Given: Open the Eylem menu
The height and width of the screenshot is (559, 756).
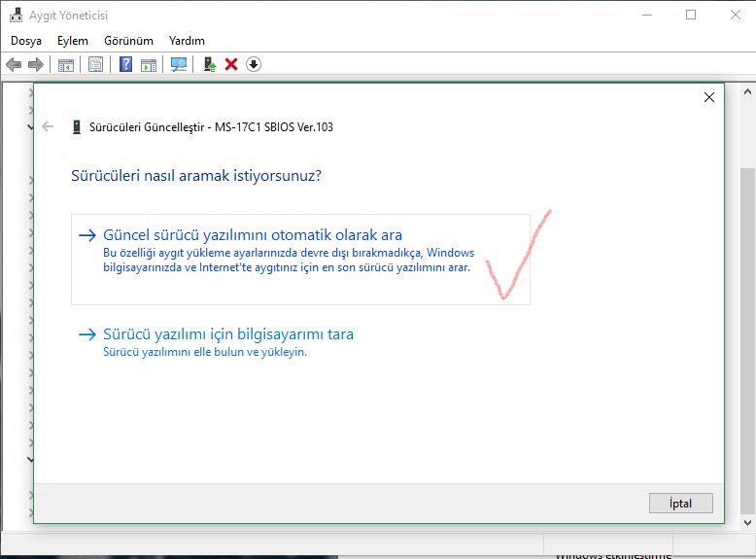Looking at the screenshot, I should click(x=73, y=41).
